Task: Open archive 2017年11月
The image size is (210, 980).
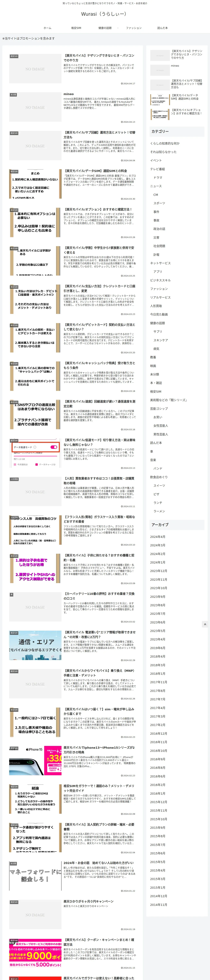Action: point(158,682)
